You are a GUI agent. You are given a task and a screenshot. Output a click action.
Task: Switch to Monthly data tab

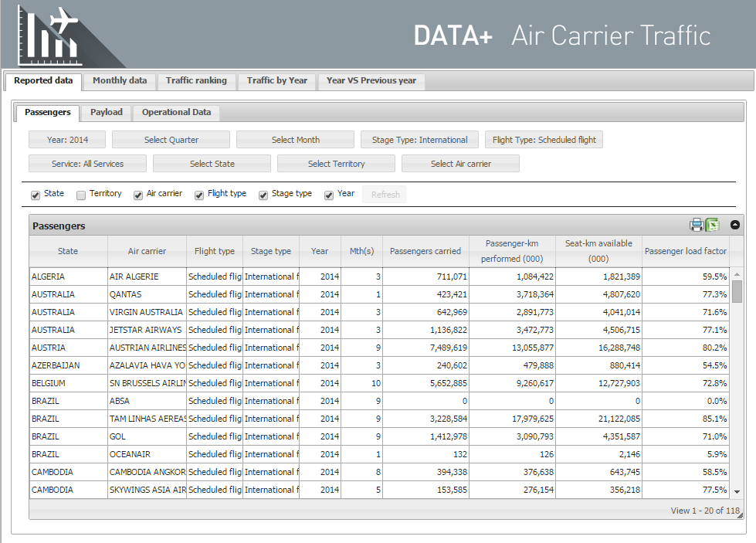[120, 80]
